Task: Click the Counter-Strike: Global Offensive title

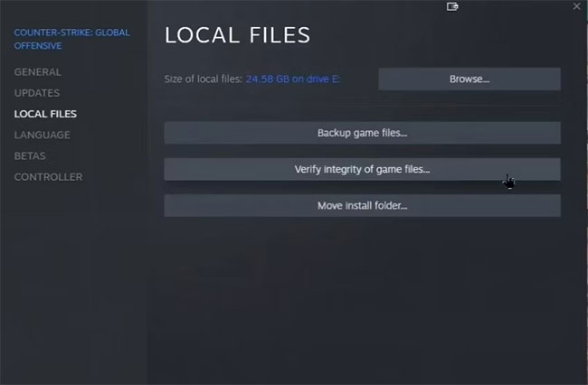Action: (72, 39)
